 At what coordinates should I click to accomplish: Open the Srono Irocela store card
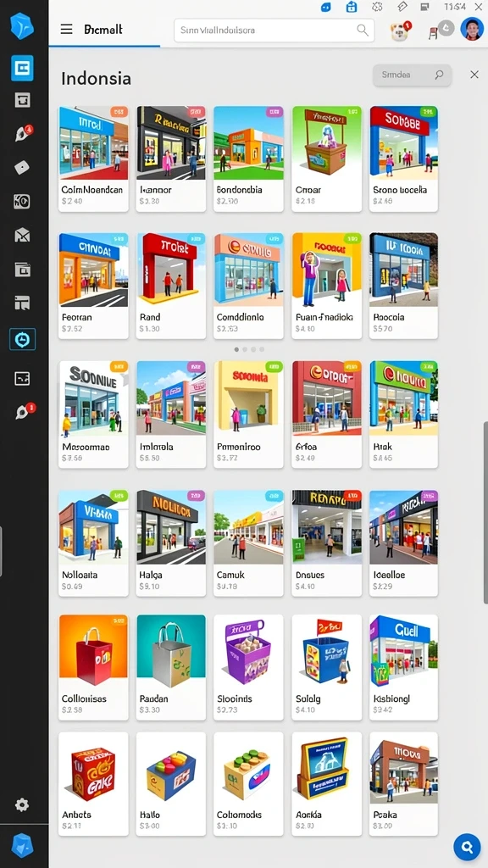404,159
